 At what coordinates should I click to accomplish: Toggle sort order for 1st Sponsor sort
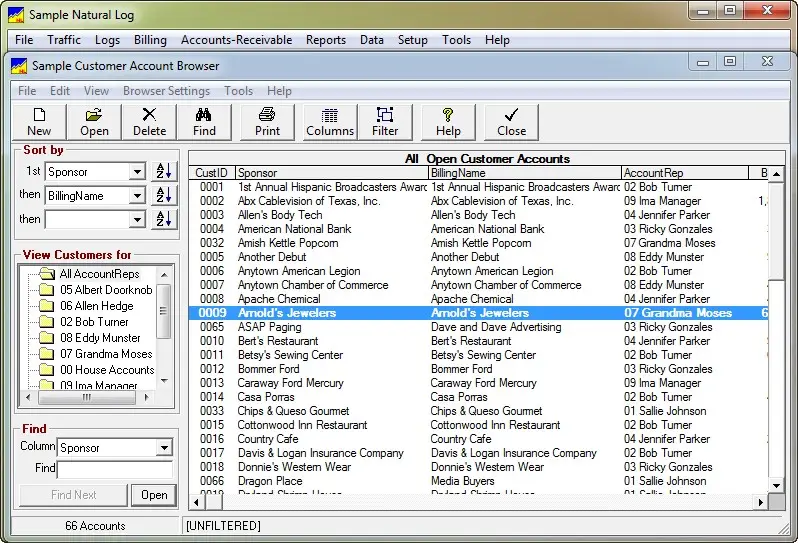pyautogui.click(x=164, y=172)
